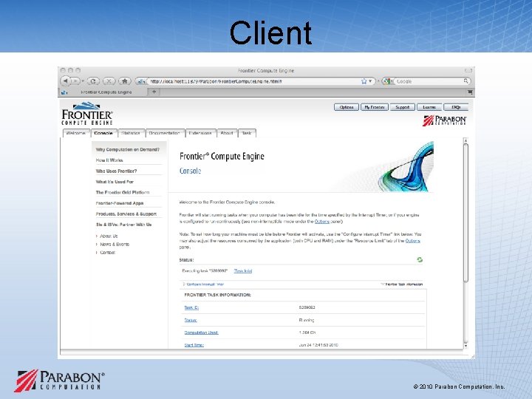The height and width of the screenshot is (399, 532).
Task: Click the Frontier Compute Engine logo
Action: click(x=87, y=114)
